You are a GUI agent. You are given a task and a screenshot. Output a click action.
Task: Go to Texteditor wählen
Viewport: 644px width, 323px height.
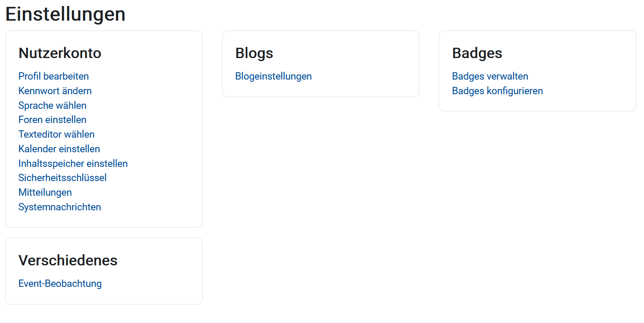coord(56,134)
